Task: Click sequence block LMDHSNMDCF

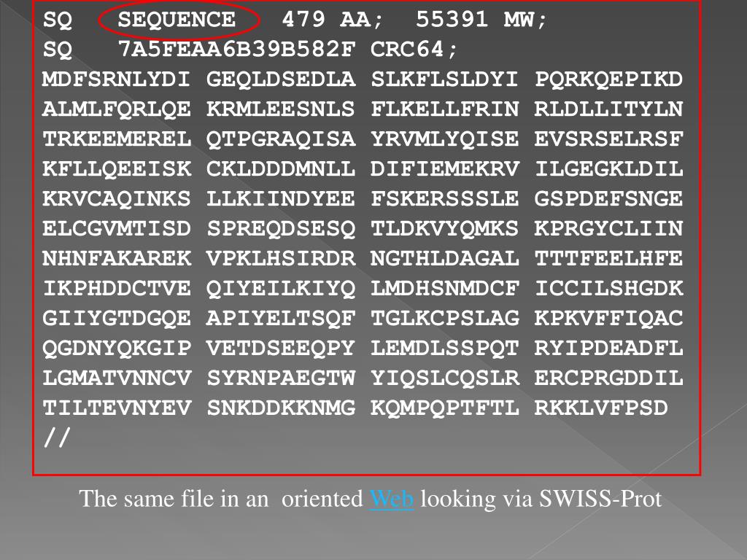Action: (445, 289)
